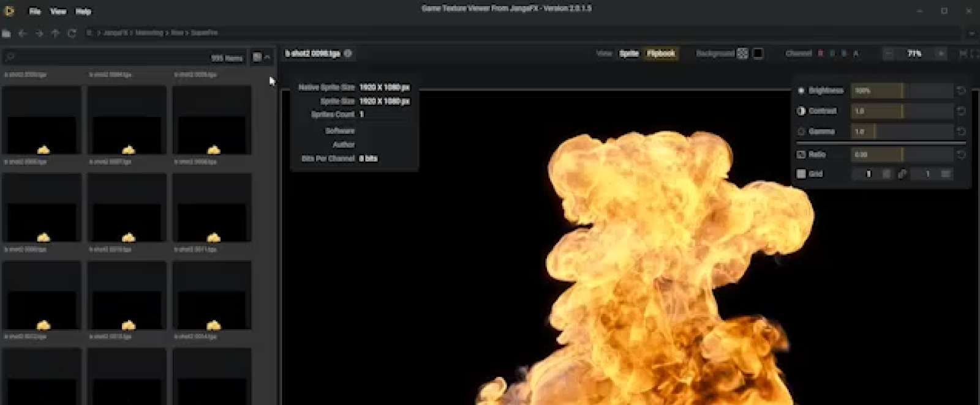Reset Contrast to default
This screenshot has height=405, width=980.
pyautogui.click(x=961, y=111)
